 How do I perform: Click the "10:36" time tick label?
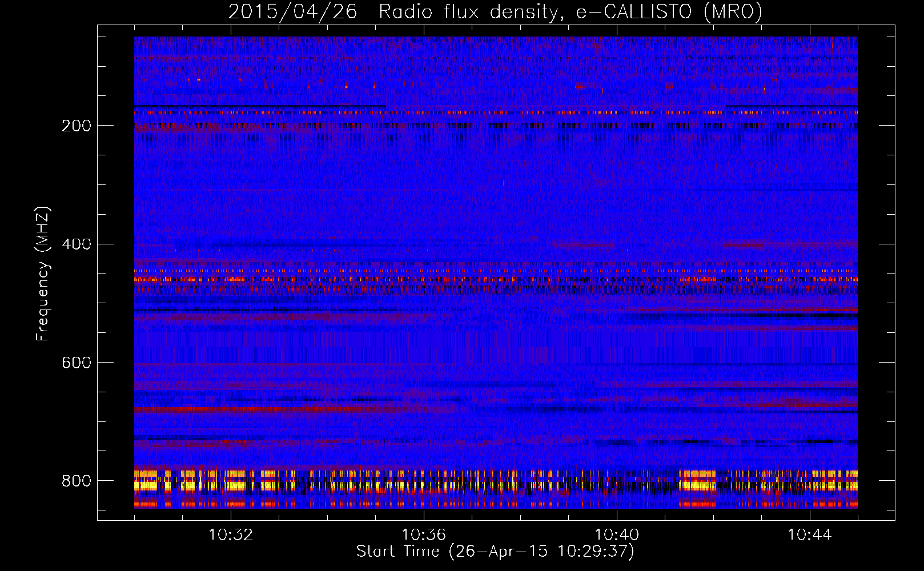pos(424,535)
